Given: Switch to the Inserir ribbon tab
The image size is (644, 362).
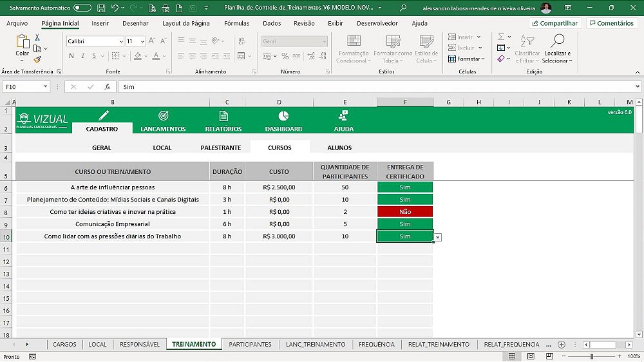Looking at the screenshot, I should (x=100, y=23).
